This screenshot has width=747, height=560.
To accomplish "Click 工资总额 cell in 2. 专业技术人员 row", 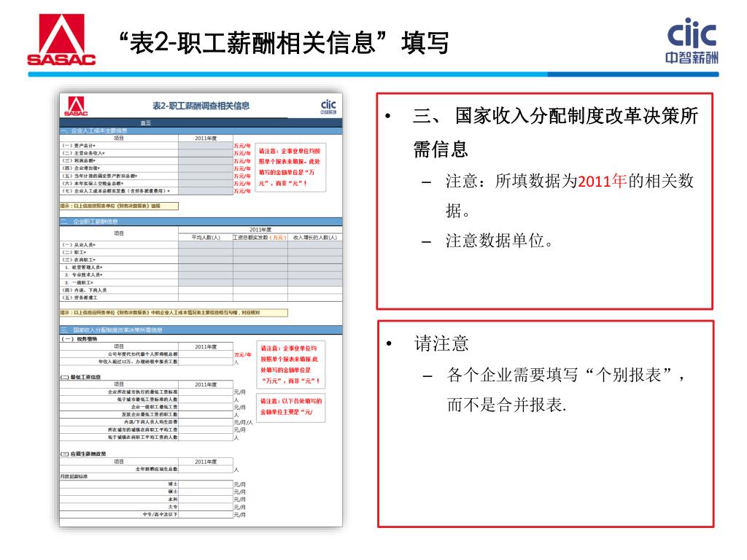I will 260,275.
